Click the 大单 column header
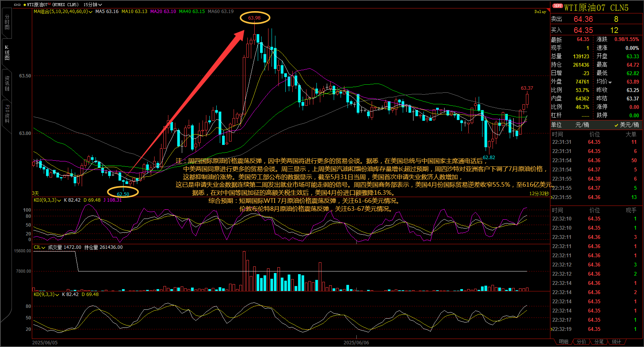The image size is (644, 347). click(631, 134)
